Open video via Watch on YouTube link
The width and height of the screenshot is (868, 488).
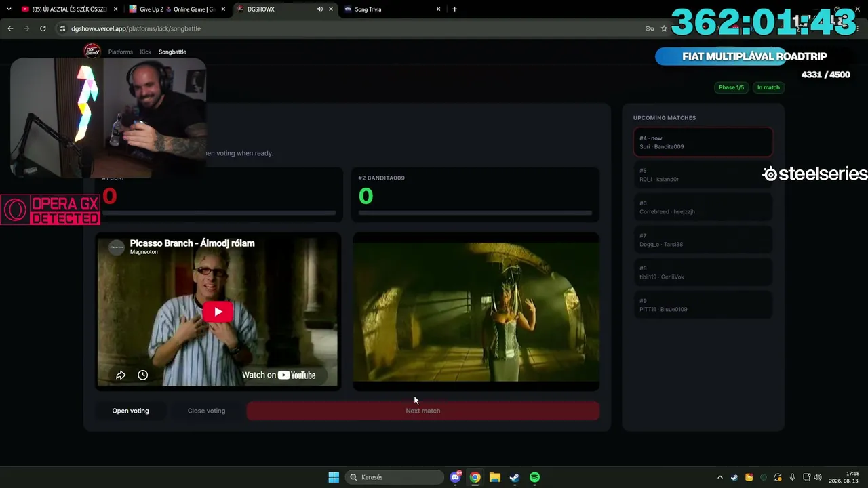(x=279, y=375)
